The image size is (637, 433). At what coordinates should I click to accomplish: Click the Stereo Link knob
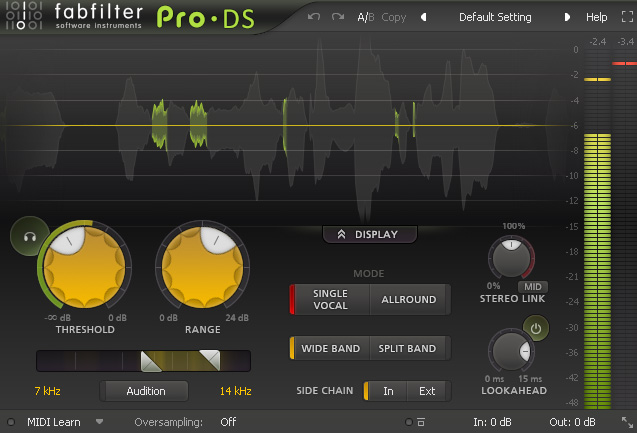click(x=511, y=258)
